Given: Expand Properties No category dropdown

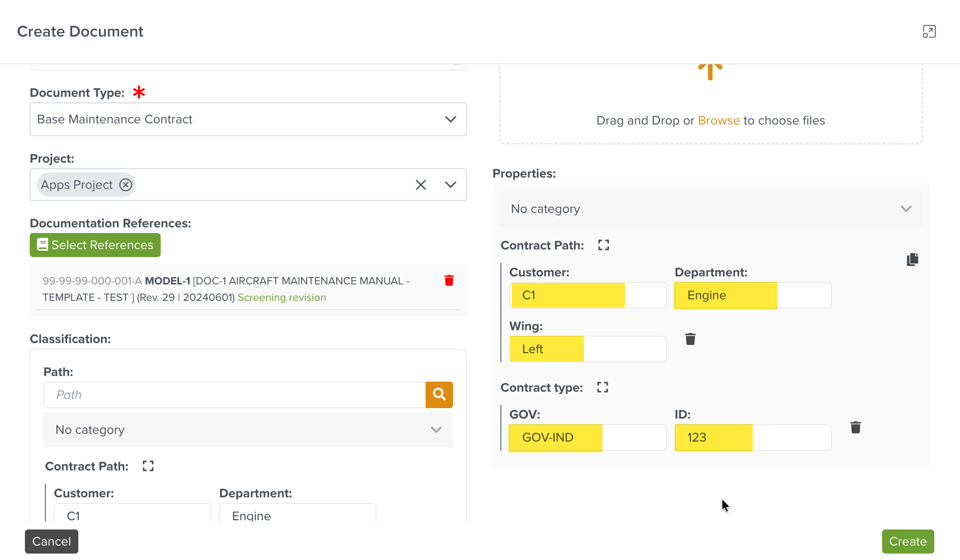Looking at the screenshot, I should (x=906, y=209).
